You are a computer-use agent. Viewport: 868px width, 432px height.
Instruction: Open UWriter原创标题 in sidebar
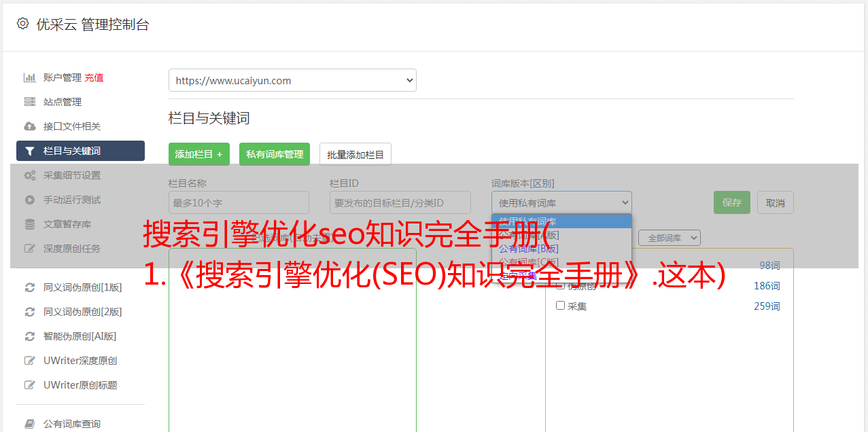(x=80, y=385)
